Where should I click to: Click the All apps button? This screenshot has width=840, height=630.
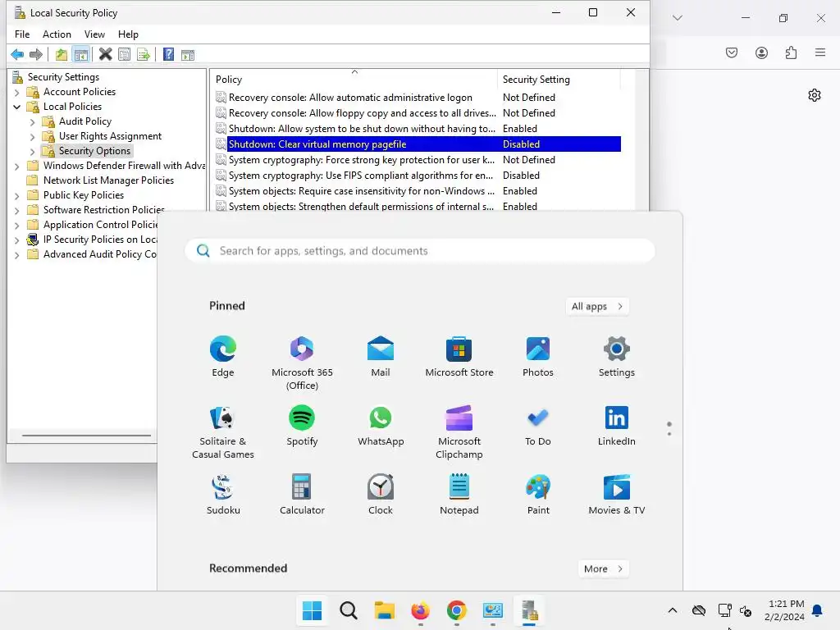(x=597, y=307)
